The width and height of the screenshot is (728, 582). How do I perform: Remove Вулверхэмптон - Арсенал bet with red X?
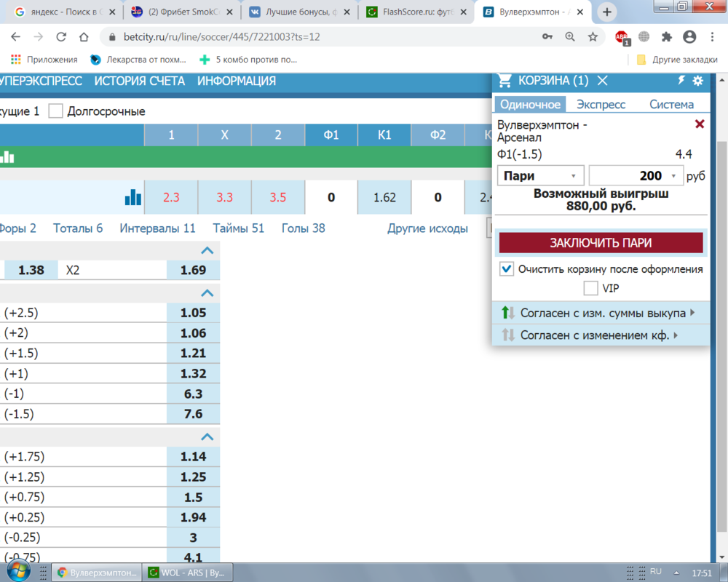[700, 124]
